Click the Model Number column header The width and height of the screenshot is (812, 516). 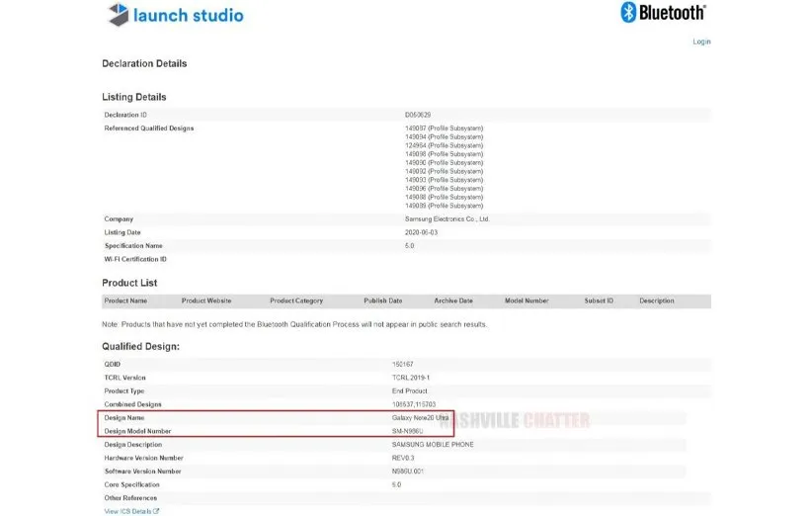pyautogui.click(x=527, y=301)
